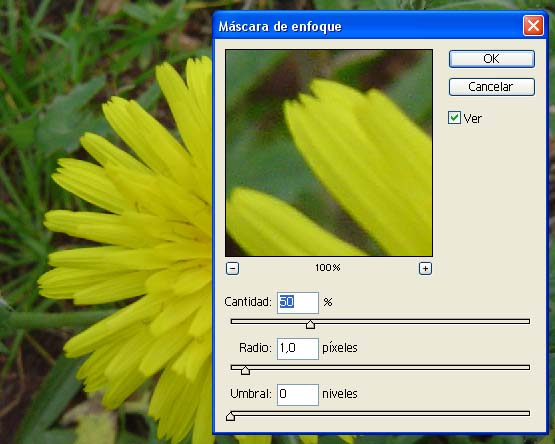
Task: Confirm the unsharp mask with OK
Action: coord(492,59)
